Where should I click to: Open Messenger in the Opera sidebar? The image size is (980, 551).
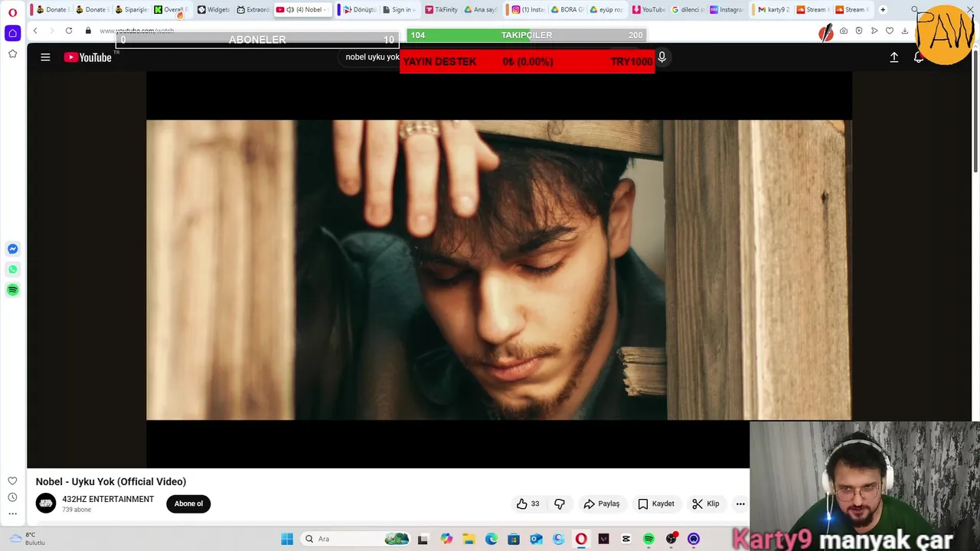click(x=12, y=249)
